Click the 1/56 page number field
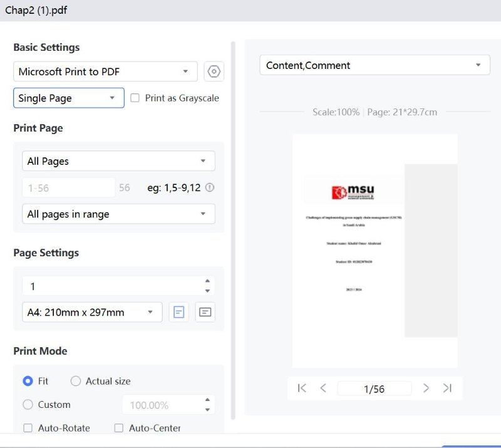The image size is (501, 448). [374, 389]
